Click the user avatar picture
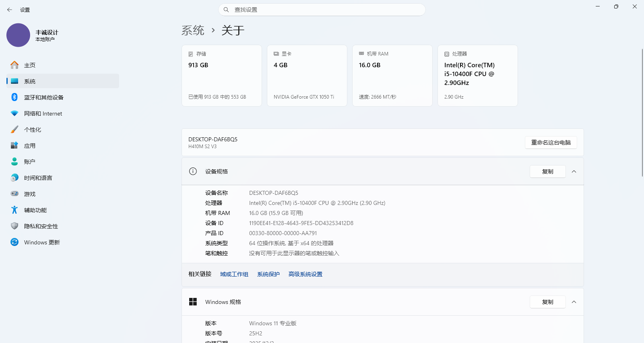 click(x=18, y=35)
